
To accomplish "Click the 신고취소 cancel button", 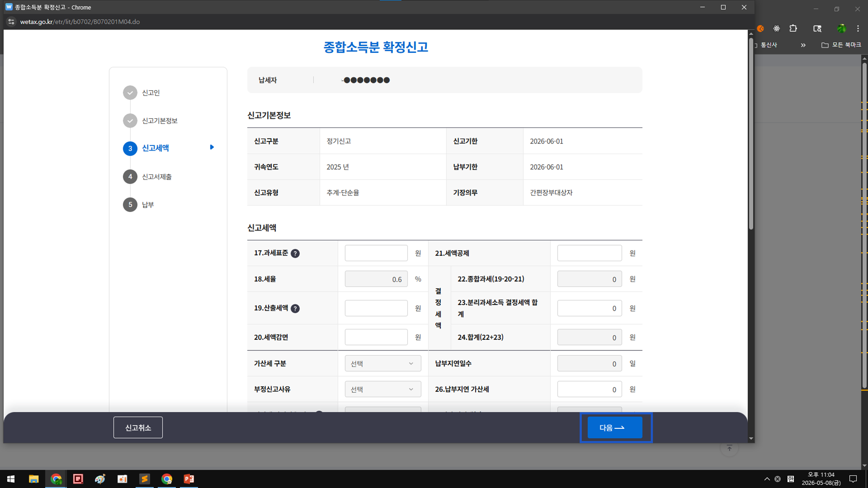I will point(138,427).
